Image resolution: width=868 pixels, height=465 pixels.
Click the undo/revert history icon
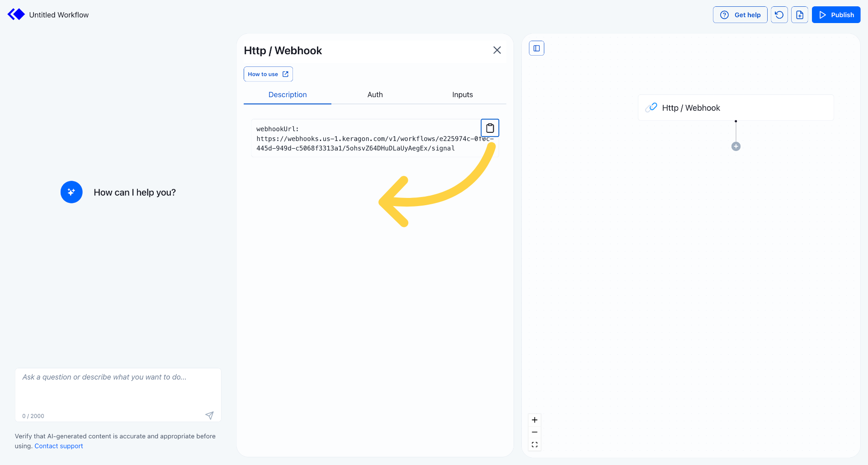(779, 15)
